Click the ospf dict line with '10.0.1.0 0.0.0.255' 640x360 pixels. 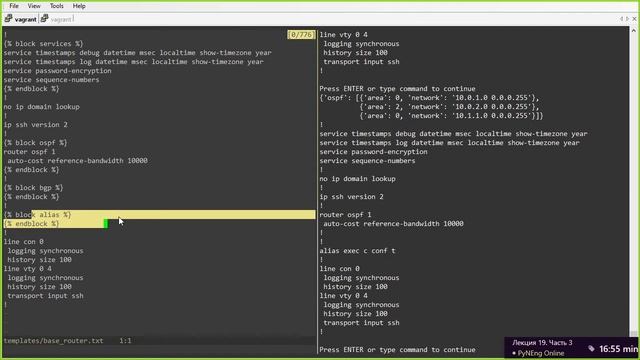[429, 98]
